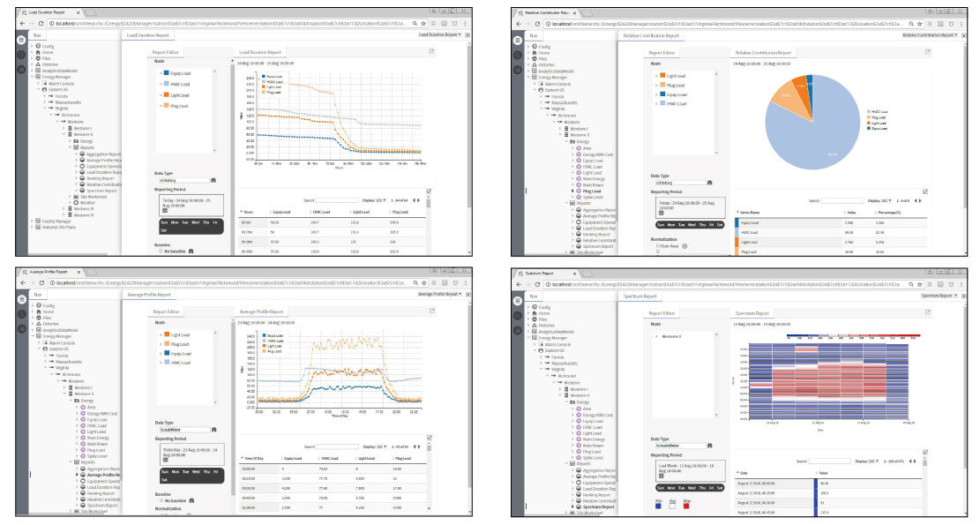Toggle the Sun day button in Load Duration window
Image resolution: width=980 pixels, height=525 pixels.
tap(164, 222)
